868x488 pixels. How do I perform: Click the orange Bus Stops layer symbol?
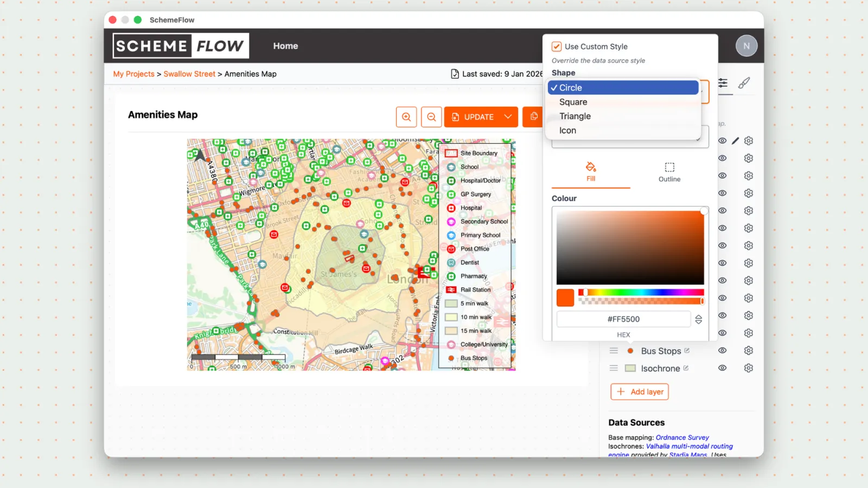[630, 351]
